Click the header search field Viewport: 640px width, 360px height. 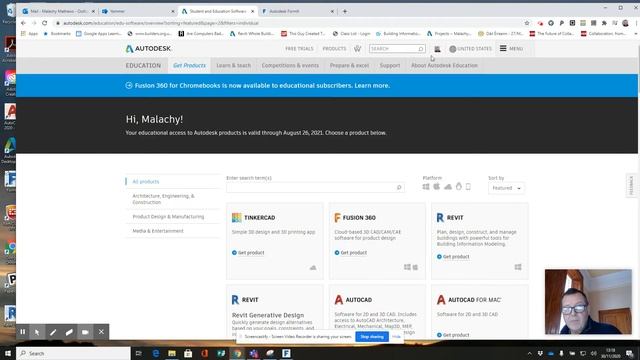(x=397, y=49)
